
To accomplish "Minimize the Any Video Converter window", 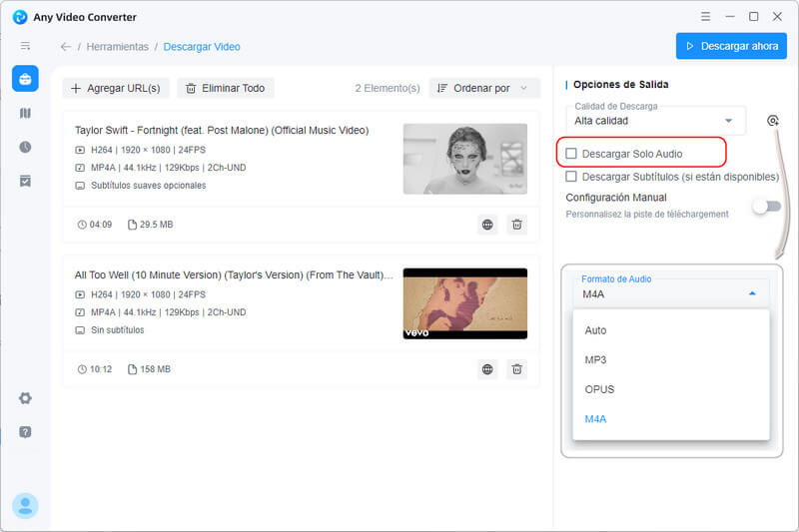I will click(x=730, y=16).
